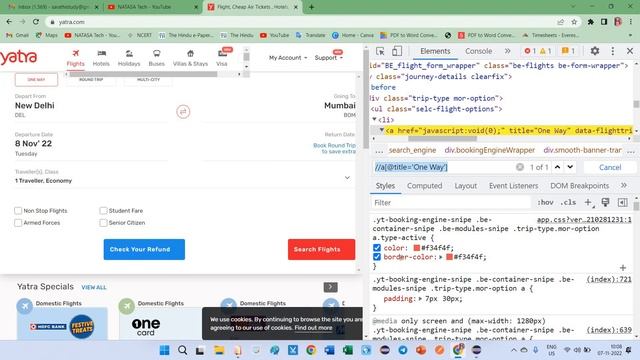Toggle the :hov element state panel
The image size is (640, 360).
[x=545, y=202]
